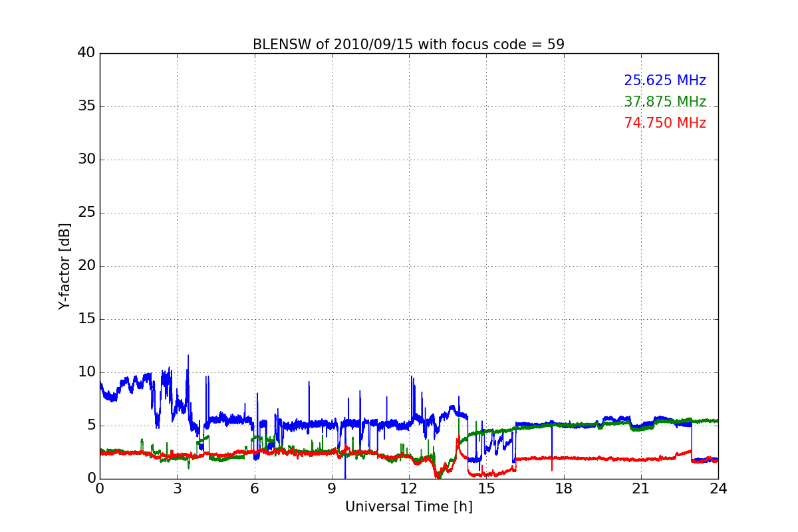The width and height of the screenshot is (798, 532).
Task: Click the x-axis tick label 9
Action: 332,488
